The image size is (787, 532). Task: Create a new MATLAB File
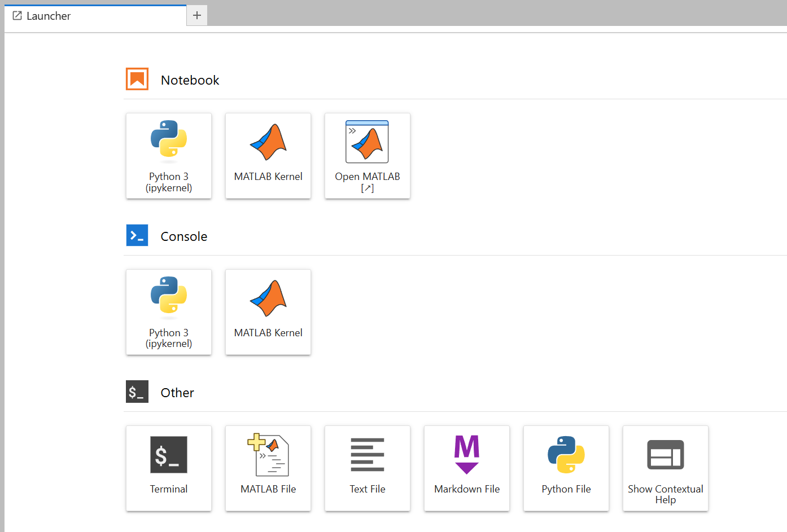[x=268, y=468]
